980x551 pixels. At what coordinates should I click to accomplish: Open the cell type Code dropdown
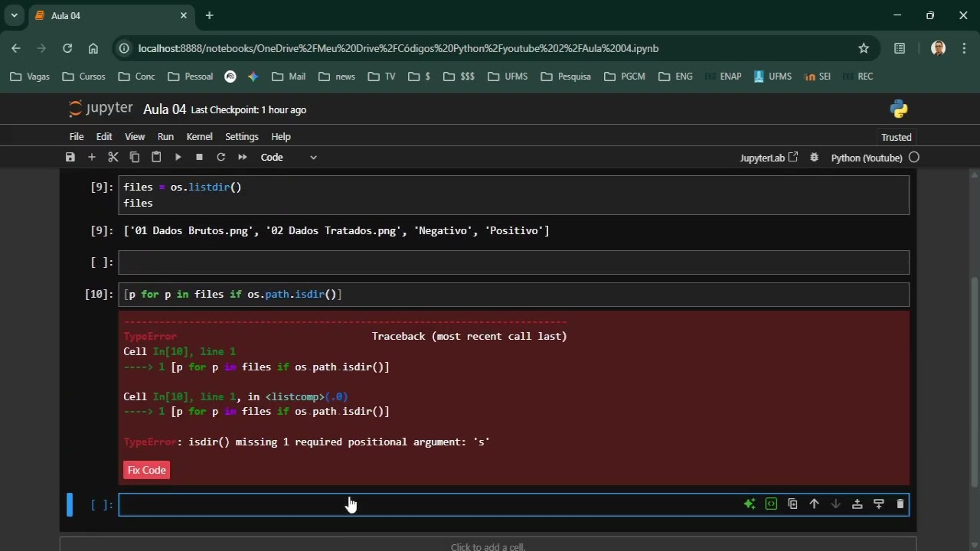tap(289, 157)
